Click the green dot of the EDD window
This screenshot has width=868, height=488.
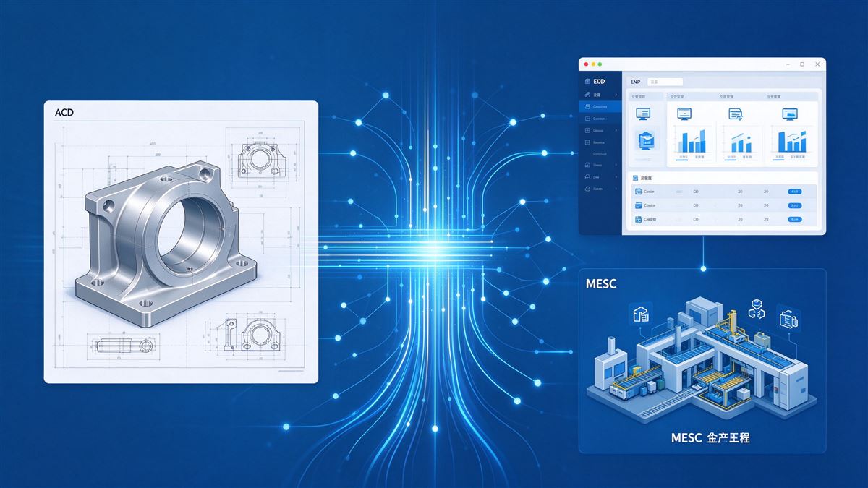coord(600,64)
